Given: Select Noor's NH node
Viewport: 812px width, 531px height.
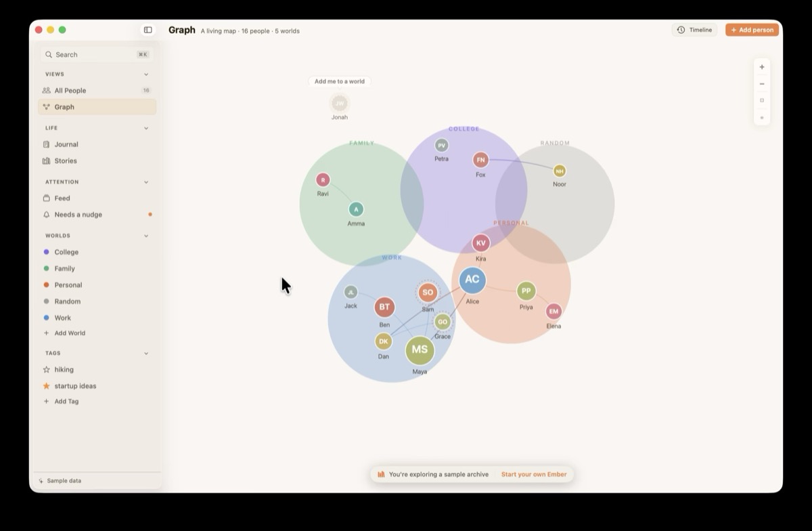Looking at the screenshot, I should [560, 171].
